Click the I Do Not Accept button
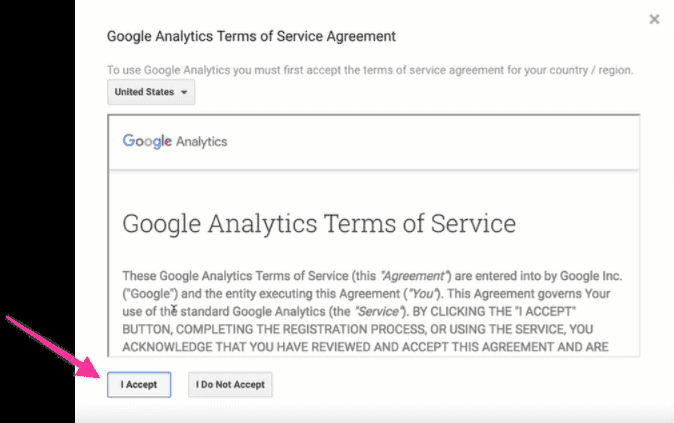Viewport: 674px width, 423px height. click(230, 384)
